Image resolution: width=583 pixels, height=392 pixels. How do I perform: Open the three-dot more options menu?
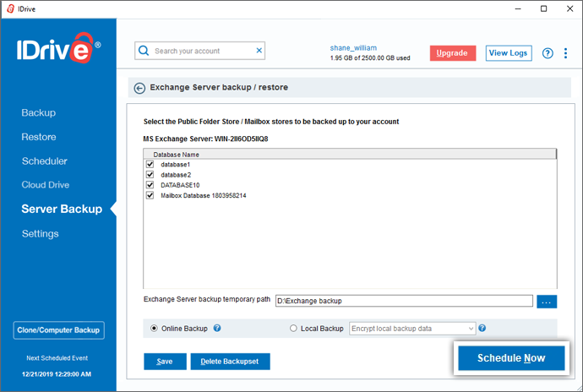565,53
